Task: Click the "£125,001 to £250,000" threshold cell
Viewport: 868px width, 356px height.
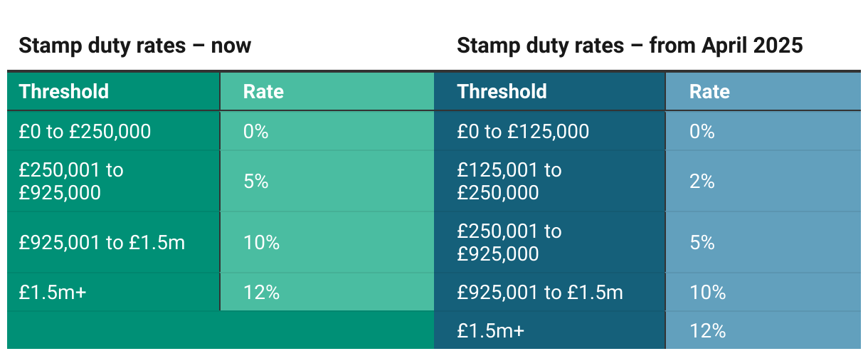Action: pos(509,181)
